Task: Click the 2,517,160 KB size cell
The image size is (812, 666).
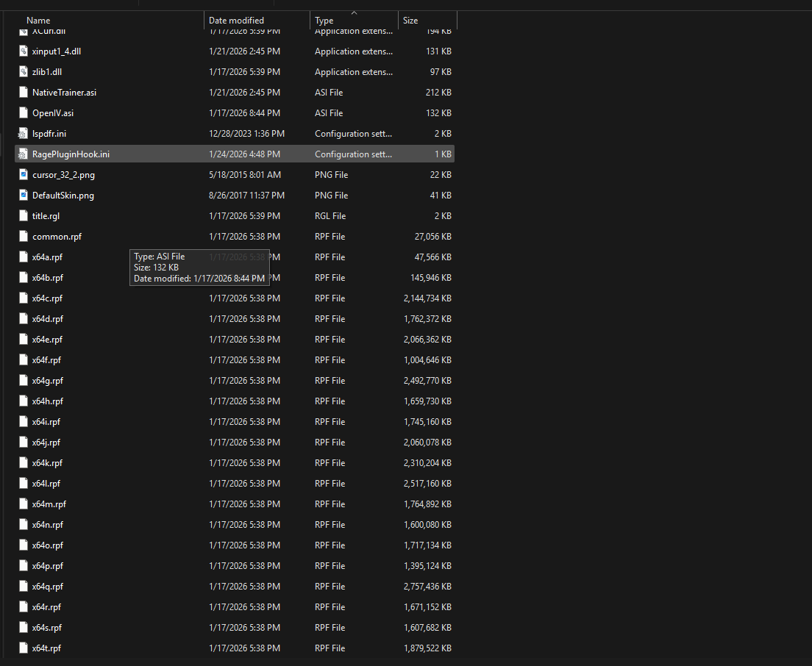Action: (x=427, y=484)
